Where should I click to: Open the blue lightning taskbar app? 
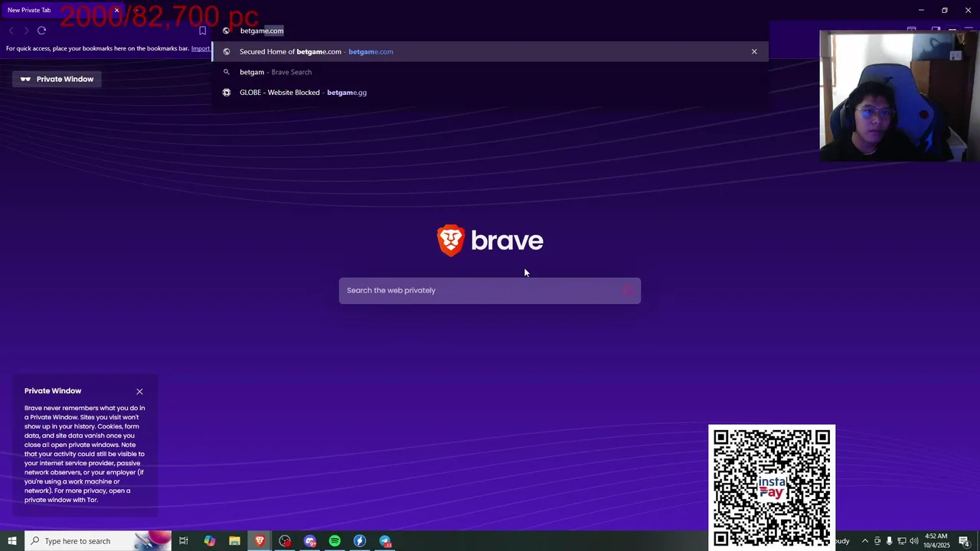click(360, 541)
